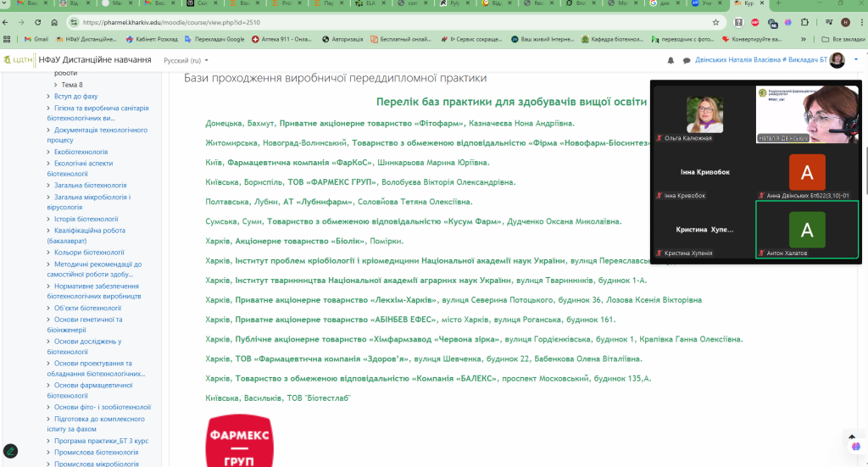The height and width of the screenshot is (467, 868).
Task: Open the browser home page icon
Action: click(x=54, y=23)
